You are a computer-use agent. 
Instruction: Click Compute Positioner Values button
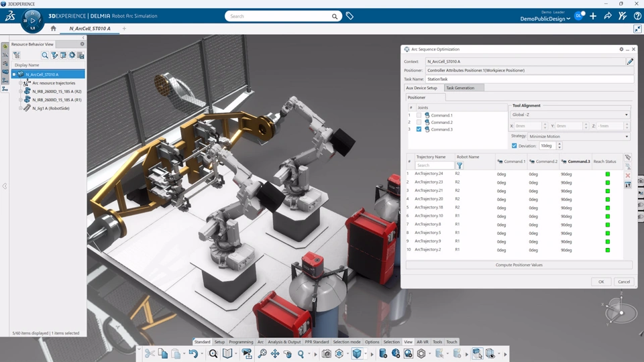coord(519,265)
